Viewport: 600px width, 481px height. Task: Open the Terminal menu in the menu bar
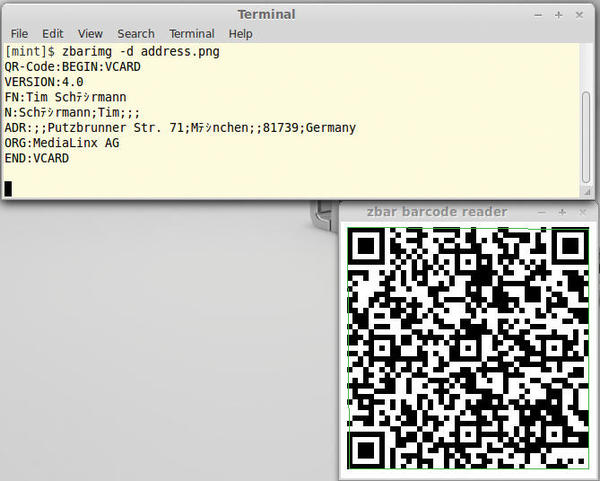pos(192,34)
